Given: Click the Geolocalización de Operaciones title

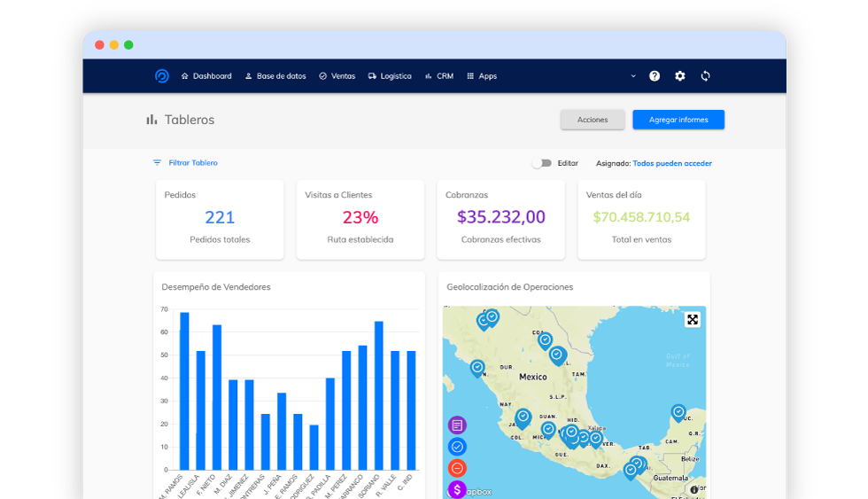Looking at the screenshot, I should (510, 287).
